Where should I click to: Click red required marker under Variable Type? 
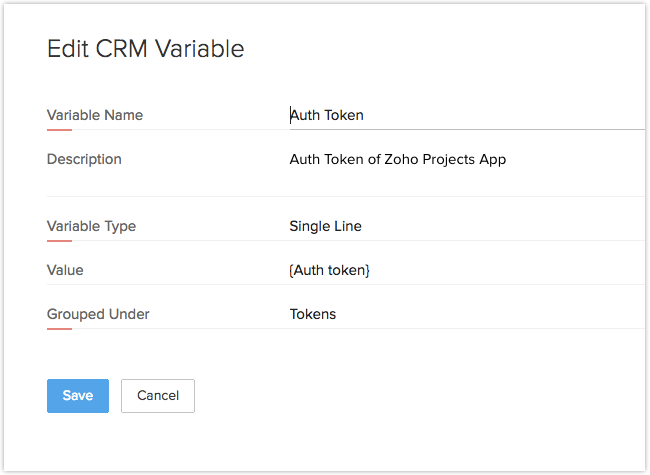pos(59,240)
